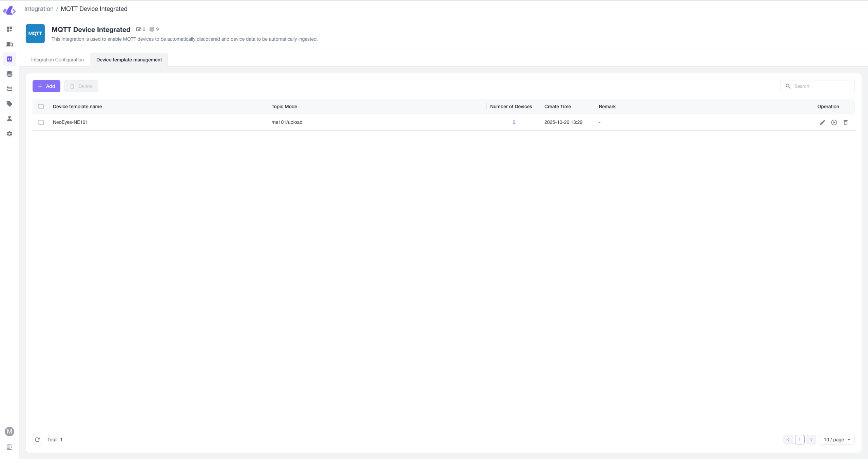Click the Add button

click(x=46, y=86)
